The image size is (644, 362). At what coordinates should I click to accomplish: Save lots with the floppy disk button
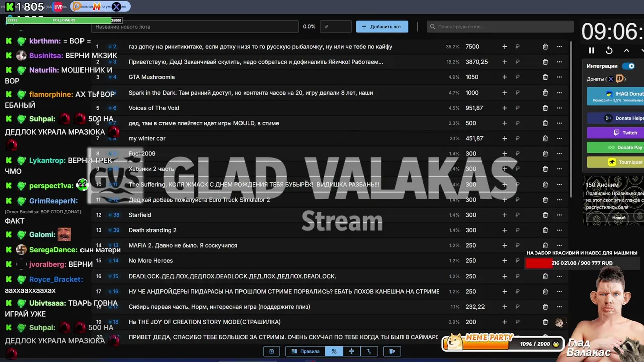point(271,351)
